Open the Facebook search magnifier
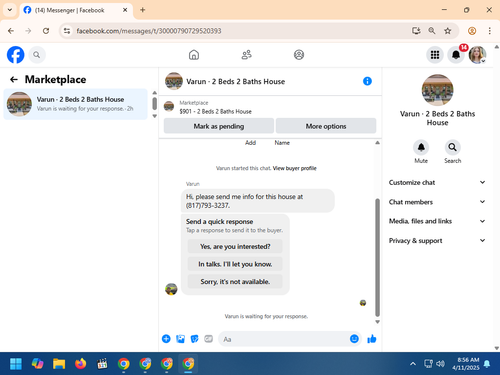The width and height of the screenshot is (500, 375). 37,55
